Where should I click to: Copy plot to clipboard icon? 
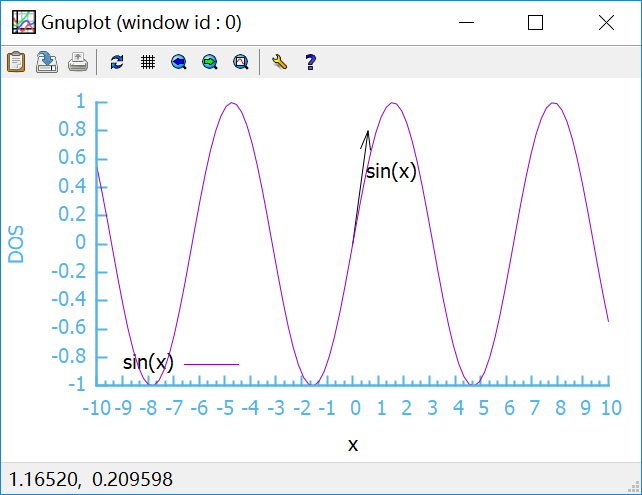coord(16,62)
